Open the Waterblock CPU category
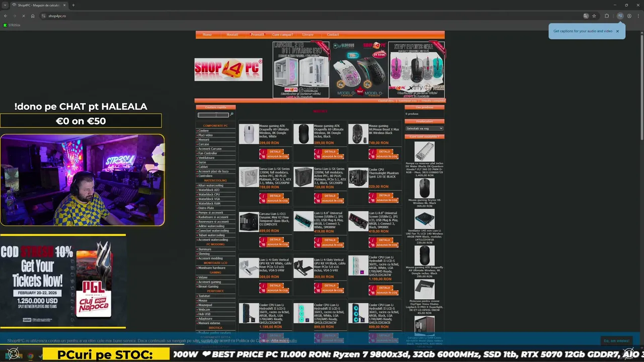The image size is (644, 362). pos(209,195)
